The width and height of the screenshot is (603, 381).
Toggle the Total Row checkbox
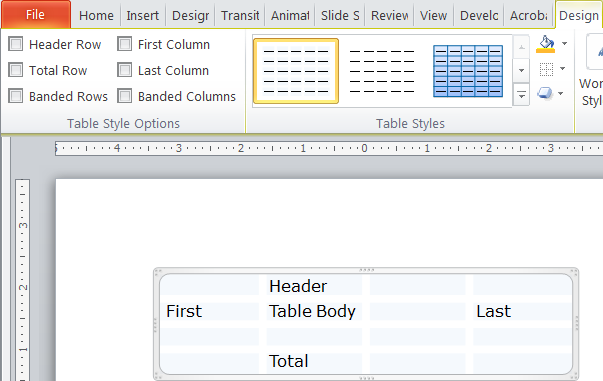pos(16,70)
